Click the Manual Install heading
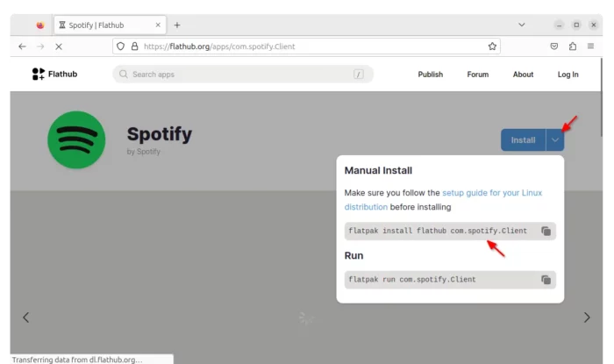This screenshot has width=614, height=364. coord(378,170)
